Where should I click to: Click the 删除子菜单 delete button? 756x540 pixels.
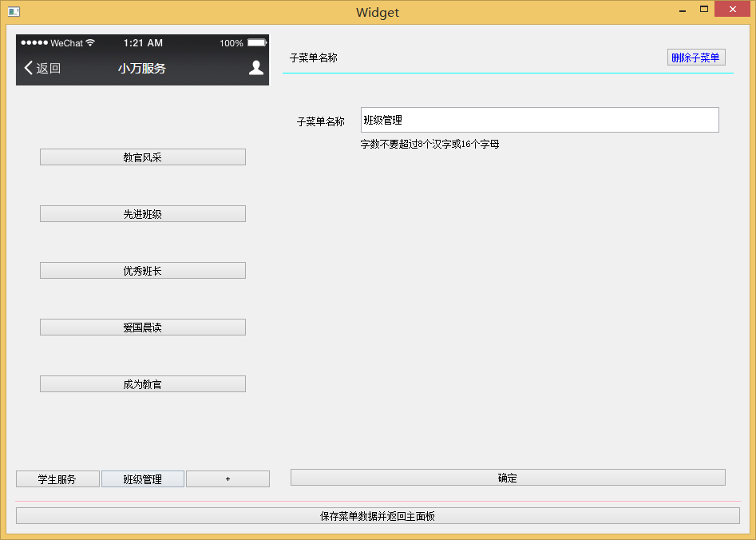(696, 58)
